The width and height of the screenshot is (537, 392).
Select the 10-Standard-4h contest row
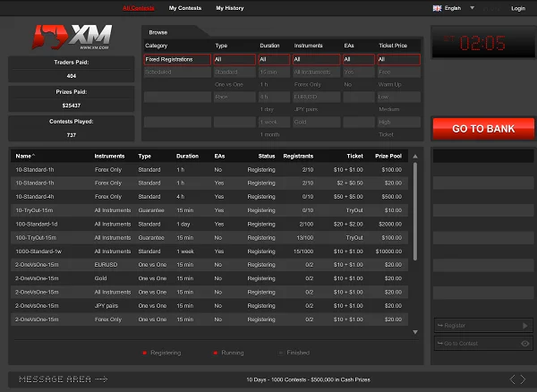209,197
